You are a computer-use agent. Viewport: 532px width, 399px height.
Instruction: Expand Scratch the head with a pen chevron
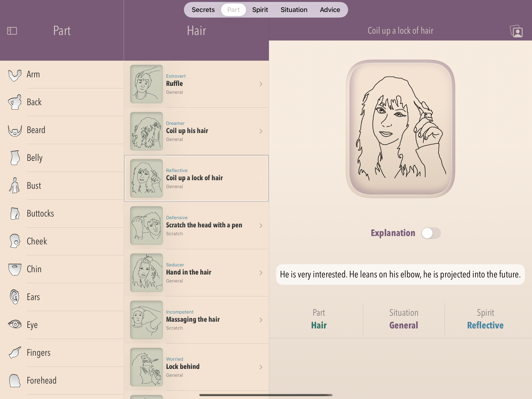[x=261, y=225]
